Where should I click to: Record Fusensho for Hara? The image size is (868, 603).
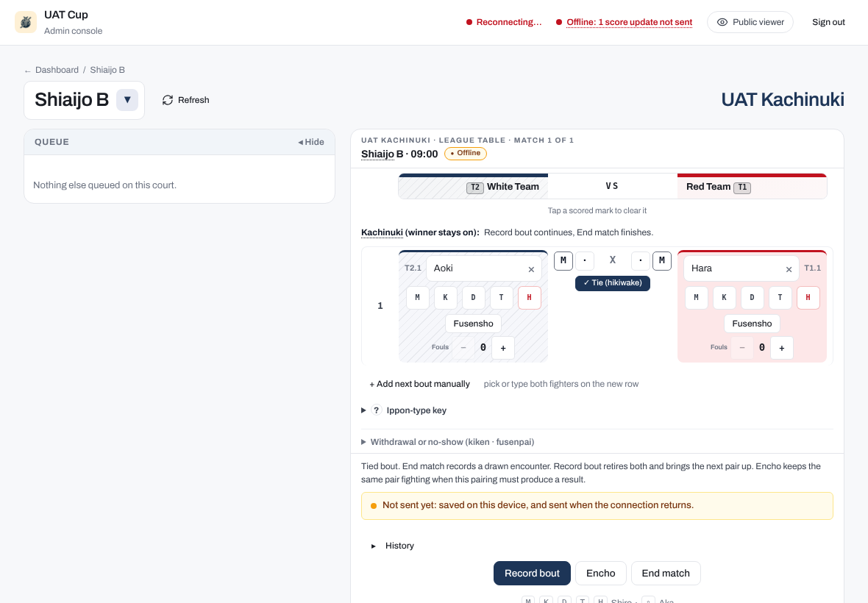752,324
